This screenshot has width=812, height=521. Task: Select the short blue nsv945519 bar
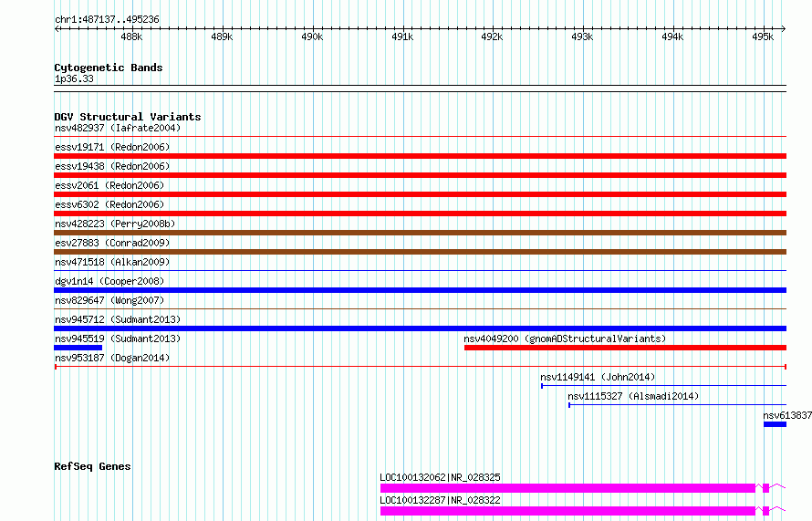pos(78,348)
